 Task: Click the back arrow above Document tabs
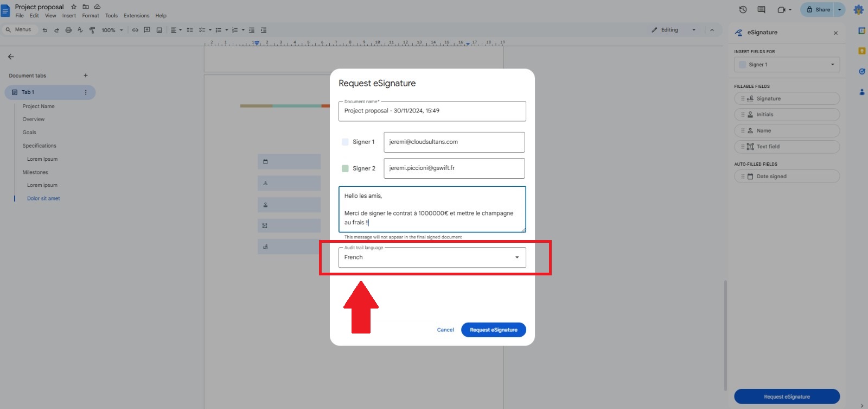pyautogui.click(x=11, y=56)
